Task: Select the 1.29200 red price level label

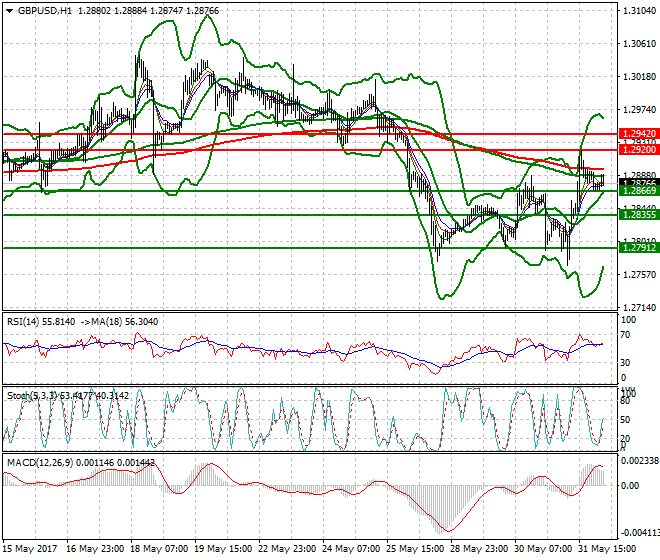Action: coord(640,149)
